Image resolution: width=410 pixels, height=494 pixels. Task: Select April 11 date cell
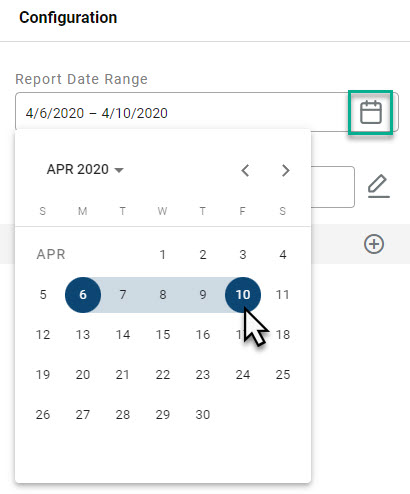[x=283, y=295]
